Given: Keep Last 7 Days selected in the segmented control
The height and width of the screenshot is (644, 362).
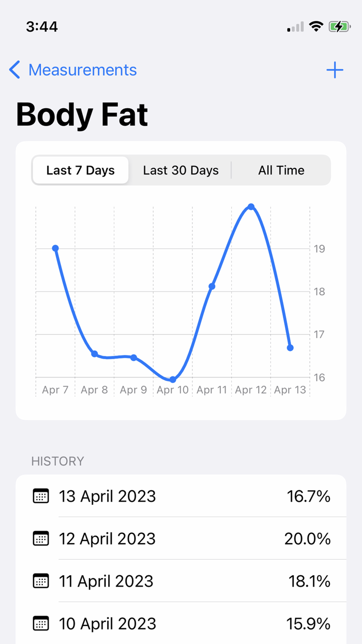Looking at the screenshot, I should click(x=80, y=170).
